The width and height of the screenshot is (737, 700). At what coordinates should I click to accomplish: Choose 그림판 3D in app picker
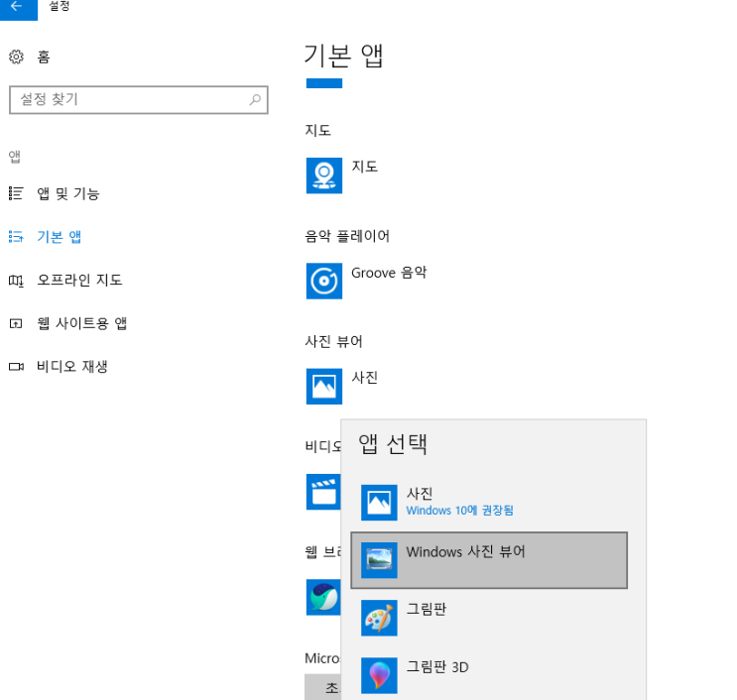(x=489, y=675)
